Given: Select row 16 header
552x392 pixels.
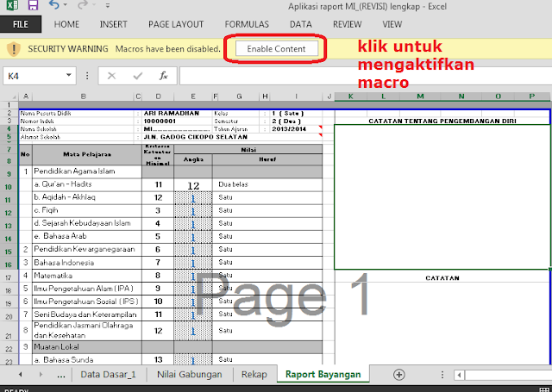Looking at the screenshot, I should [9, 264].
